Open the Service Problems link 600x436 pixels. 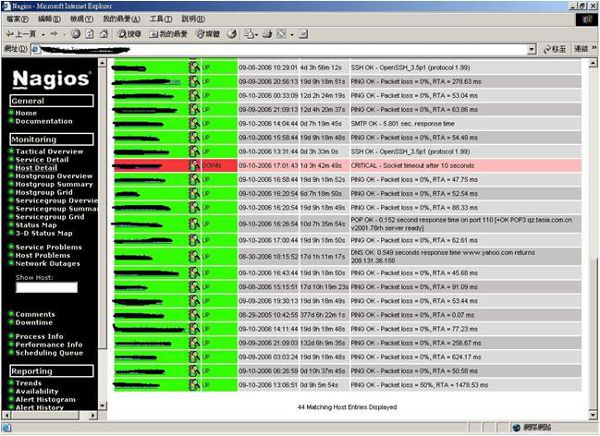(x=49, y=247)
